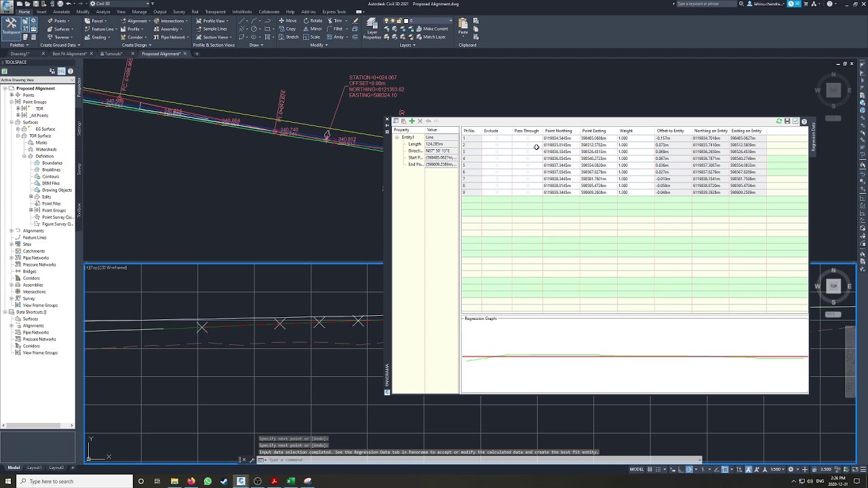The width and height of the screenshot is (868, 488).
Task: Click the layer color swatch in Layers panel
Action: (x=406, y=20)
